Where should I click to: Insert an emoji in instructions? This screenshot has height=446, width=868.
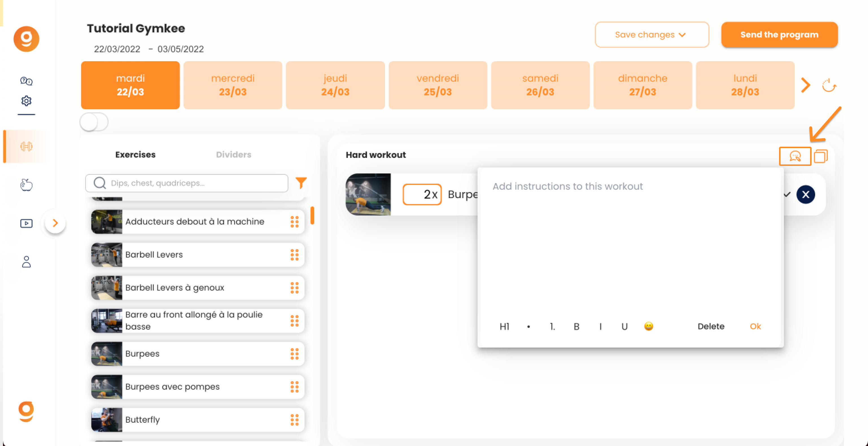coord(648,326)
